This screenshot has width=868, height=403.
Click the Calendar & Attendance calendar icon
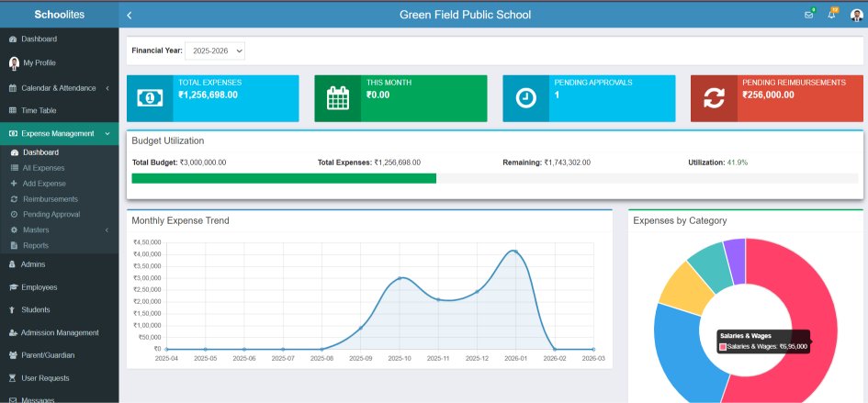tap(13, 88)
